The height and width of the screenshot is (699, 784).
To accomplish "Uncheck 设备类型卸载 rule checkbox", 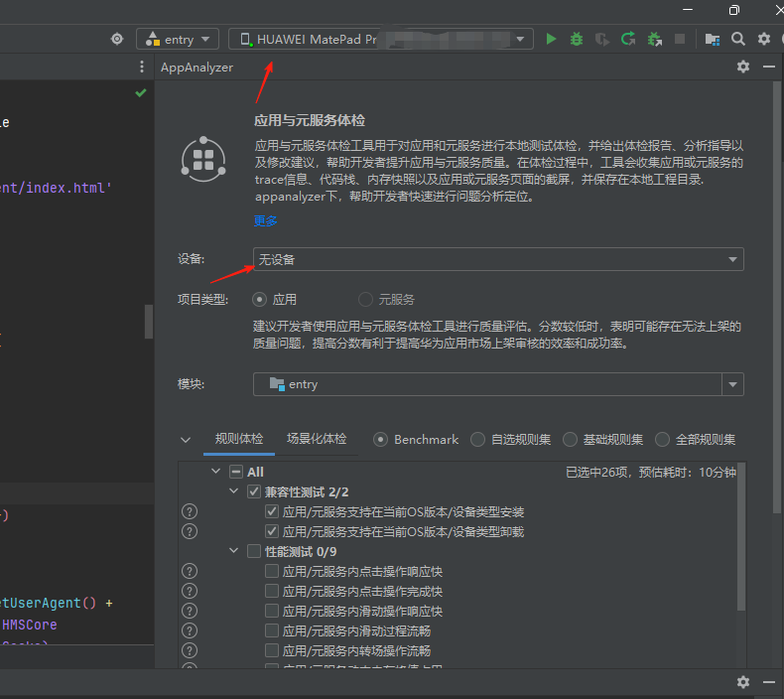I will [272, 531].
